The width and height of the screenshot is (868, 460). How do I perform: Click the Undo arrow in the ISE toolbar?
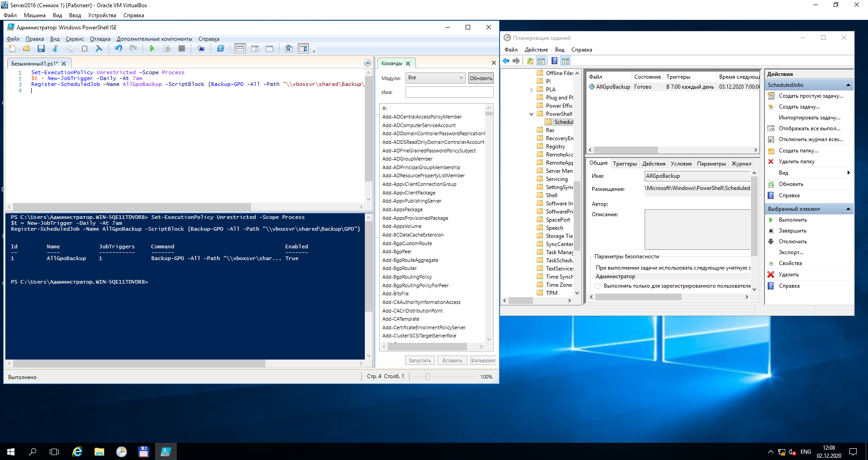(118, 49)
